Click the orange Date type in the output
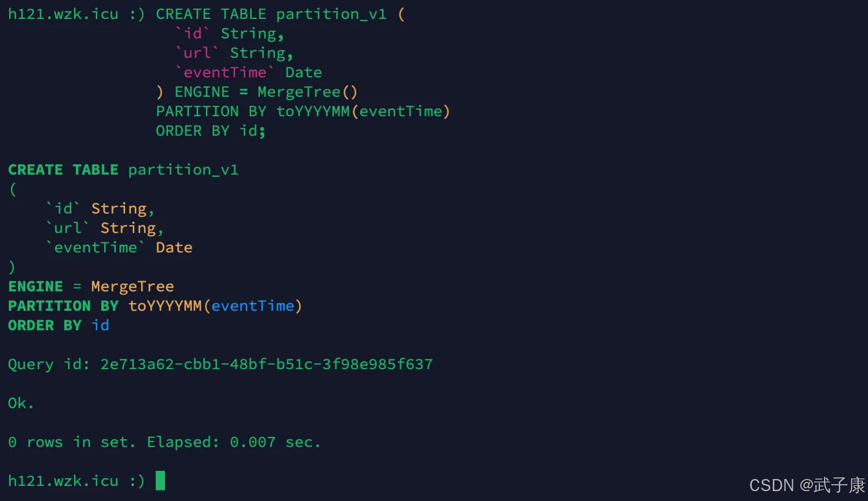868x501 pixels. 174,248
